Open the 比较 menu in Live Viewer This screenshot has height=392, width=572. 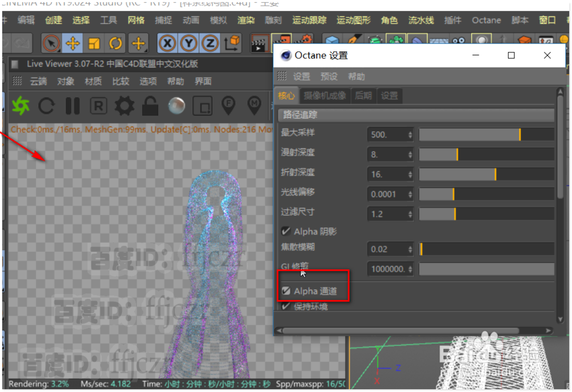pos(121,81)
